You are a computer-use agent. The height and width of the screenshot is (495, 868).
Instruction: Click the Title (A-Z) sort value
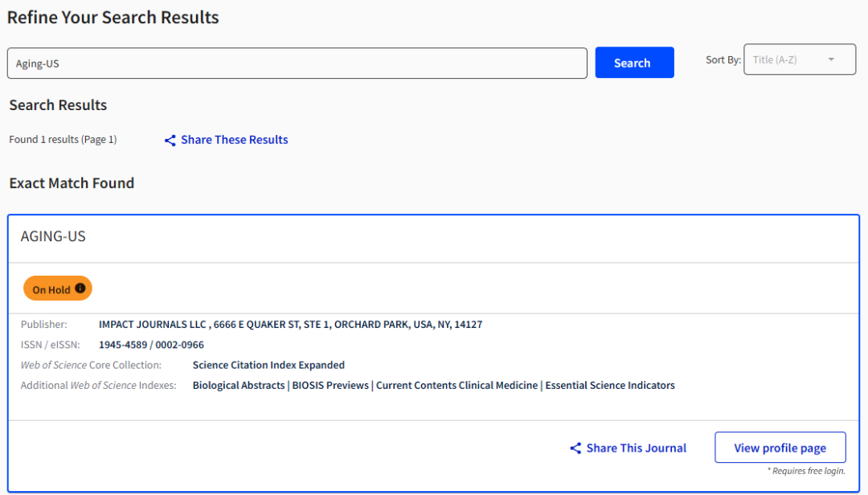click(x=775, y=59)
